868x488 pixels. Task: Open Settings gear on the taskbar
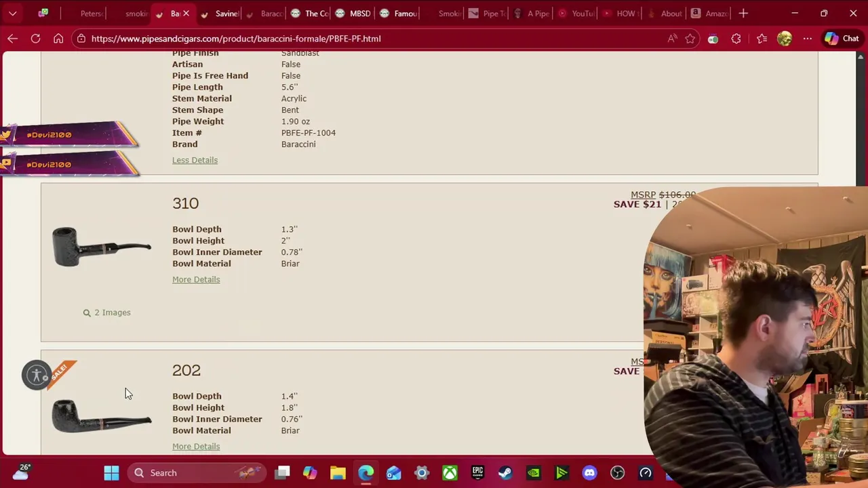click(422, 472)
